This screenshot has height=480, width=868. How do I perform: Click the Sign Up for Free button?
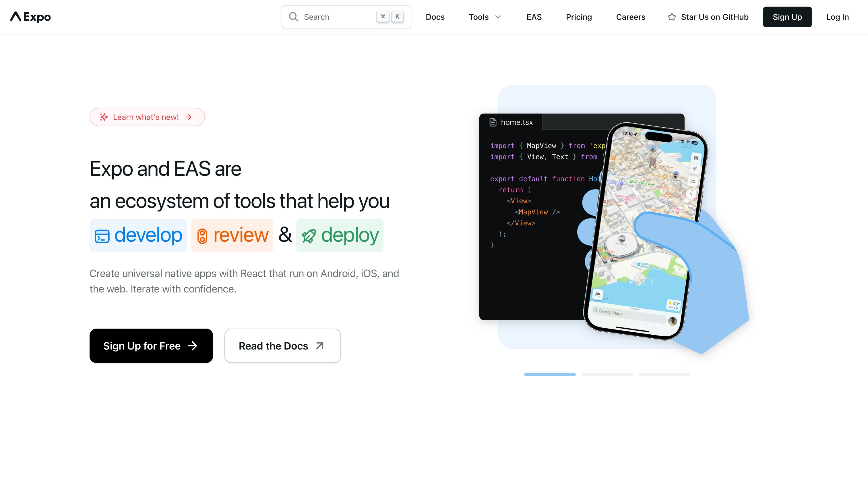(151, 346)
